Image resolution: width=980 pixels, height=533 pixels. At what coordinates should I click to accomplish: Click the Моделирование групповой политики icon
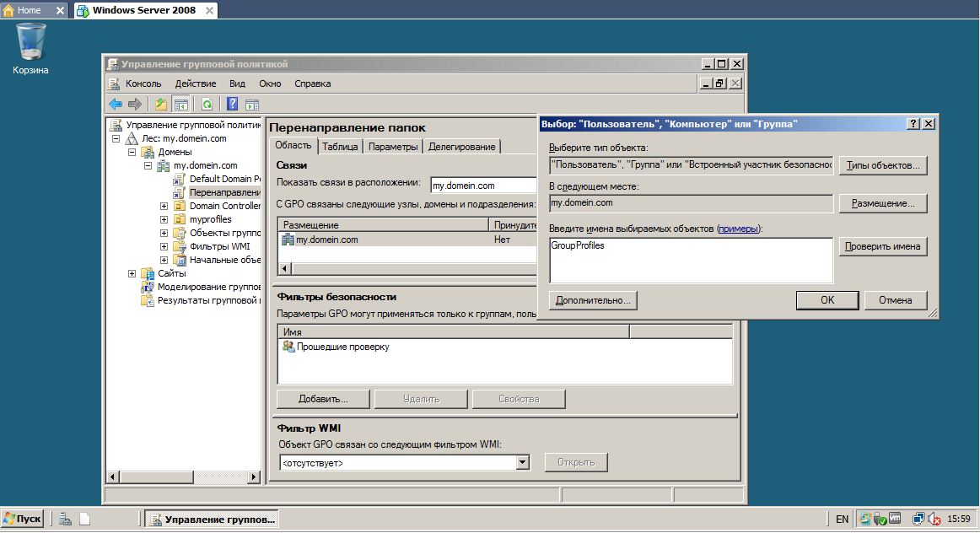point(148,287)
